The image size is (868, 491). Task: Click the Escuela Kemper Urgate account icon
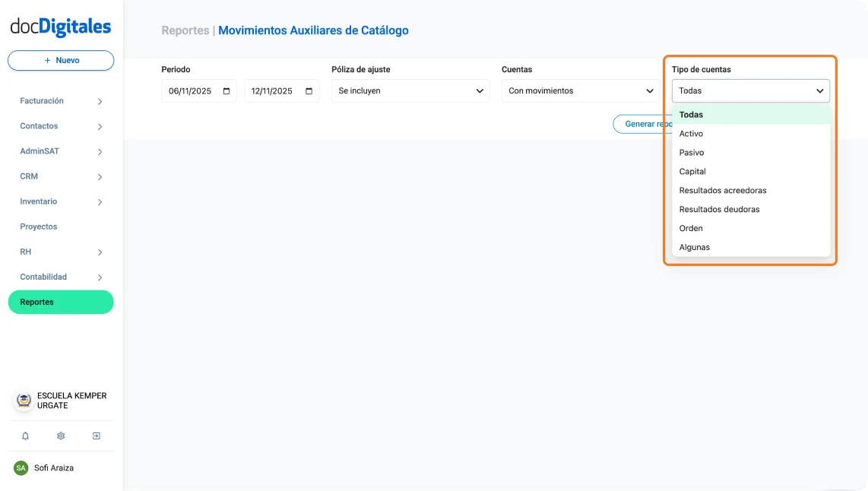tap(22, 400)
